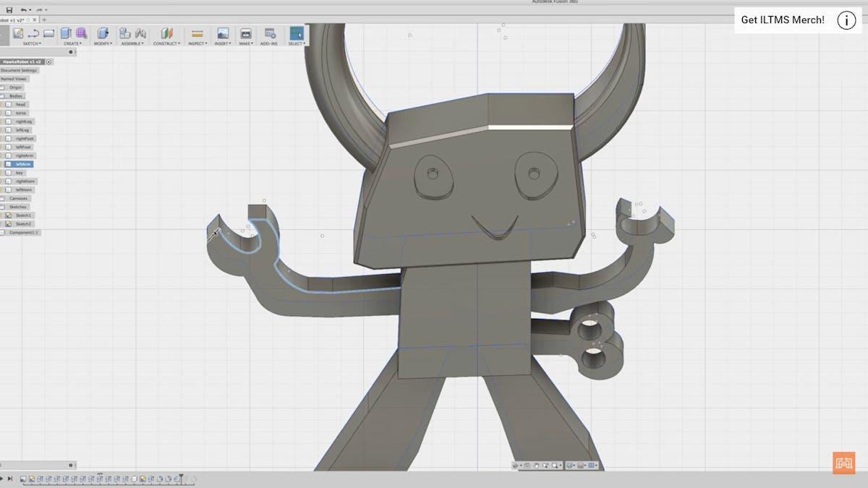
Task: Select the Rectangle sketch tool icon
Action: (x=48, y=33)
